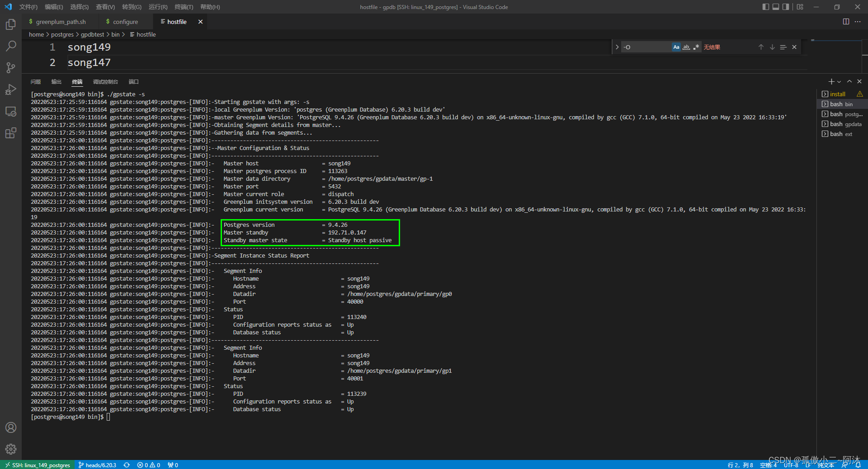Maximize the terminal panel size
Viewport: 868px width, 469px height.
click(849, 82)
